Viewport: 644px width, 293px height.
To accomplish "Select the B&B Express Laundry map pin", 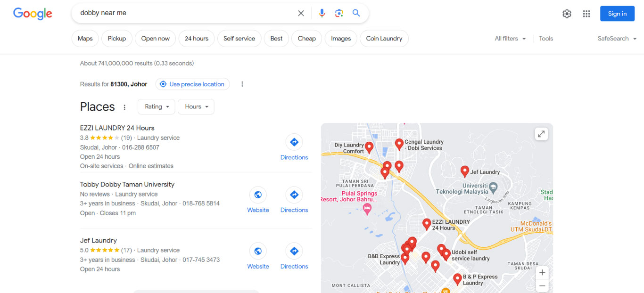I will point(405,259).
